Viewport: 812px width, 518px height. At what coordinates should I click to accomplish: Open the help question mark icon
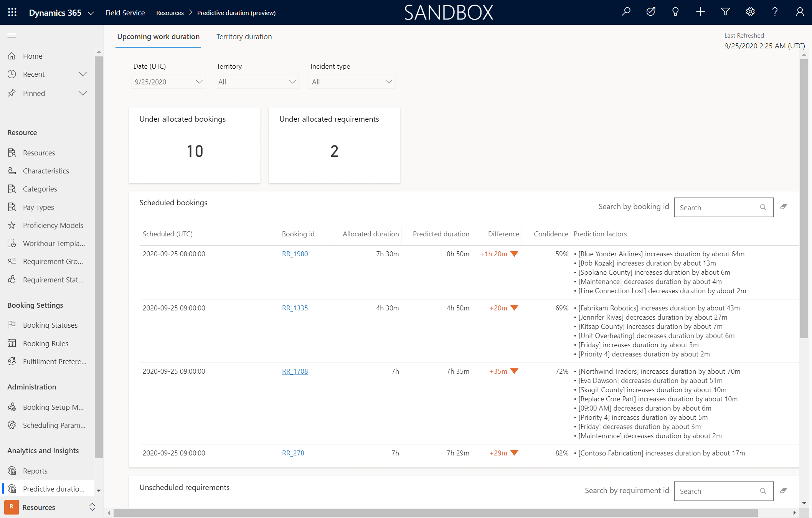[x=775, y=12]
